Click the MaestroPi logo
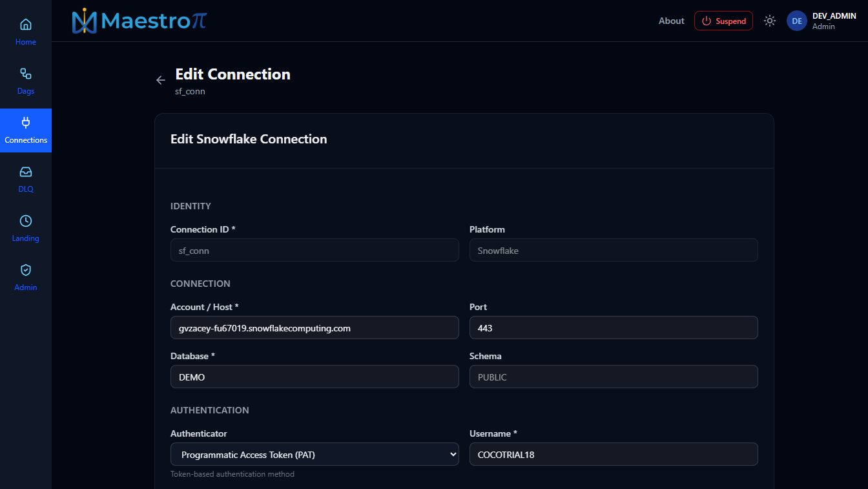This screenshot has height=489, width=868. click(x=139, y=21)
